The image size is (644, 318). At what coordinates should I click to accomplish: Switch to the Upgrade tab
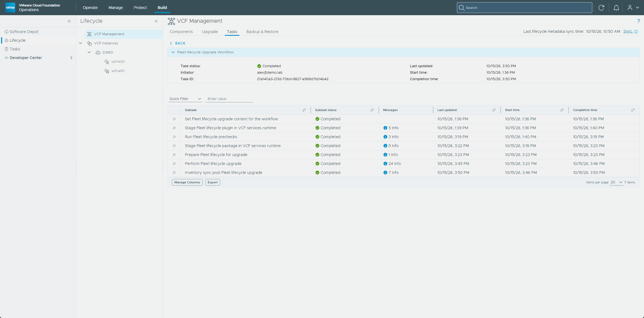click(210, 32)
